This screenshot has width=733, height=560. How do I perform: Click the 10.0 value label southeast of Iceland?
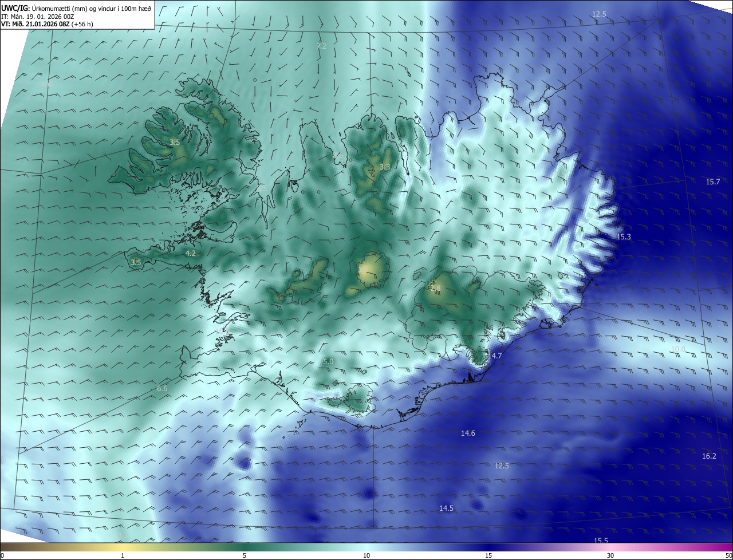click(x=678, y=349)
